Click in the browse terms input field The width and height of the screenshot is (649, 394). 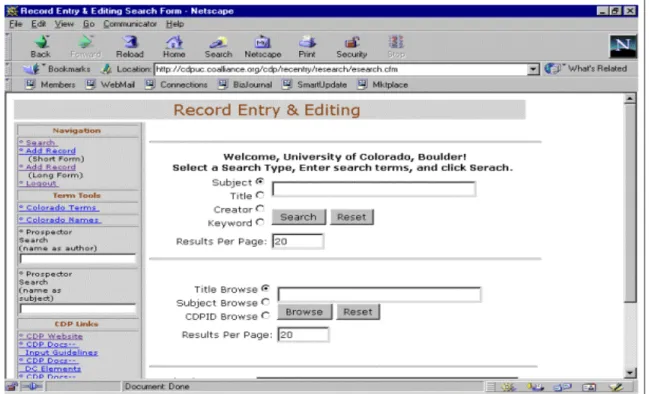click(x=379, y=294)
